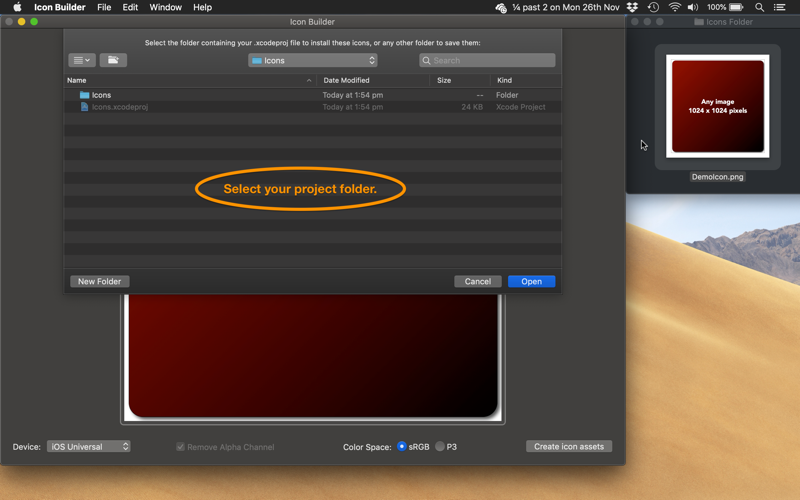Click Create icon assets button

click(x=569, y=446)
